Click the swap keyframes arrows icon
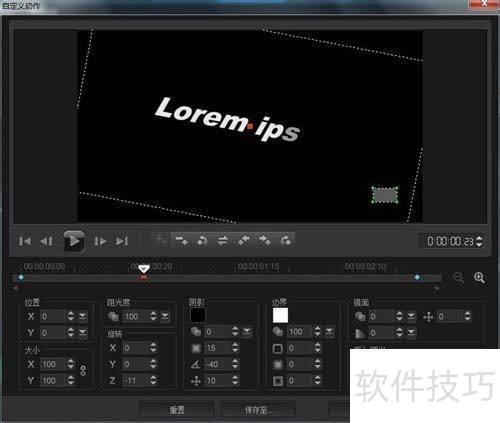 point(223,240)
